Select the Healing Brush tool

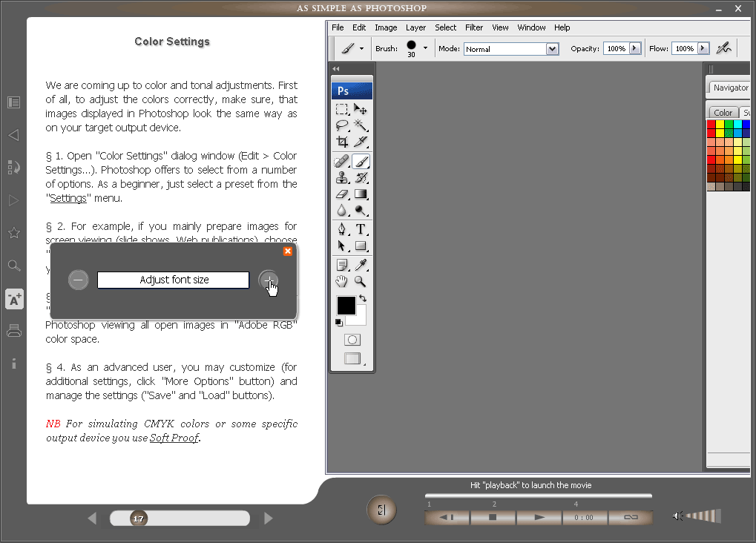(342, 161)
